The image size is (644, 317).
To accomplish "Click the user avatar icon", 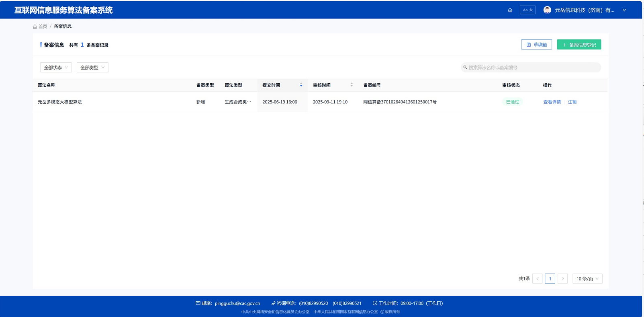I will 547,10.
